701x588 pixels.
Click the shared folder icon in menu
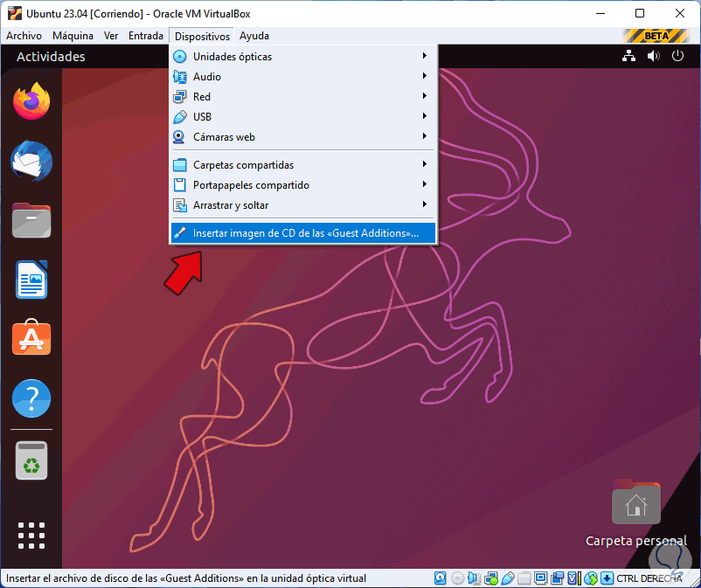[x=180, y=165]
